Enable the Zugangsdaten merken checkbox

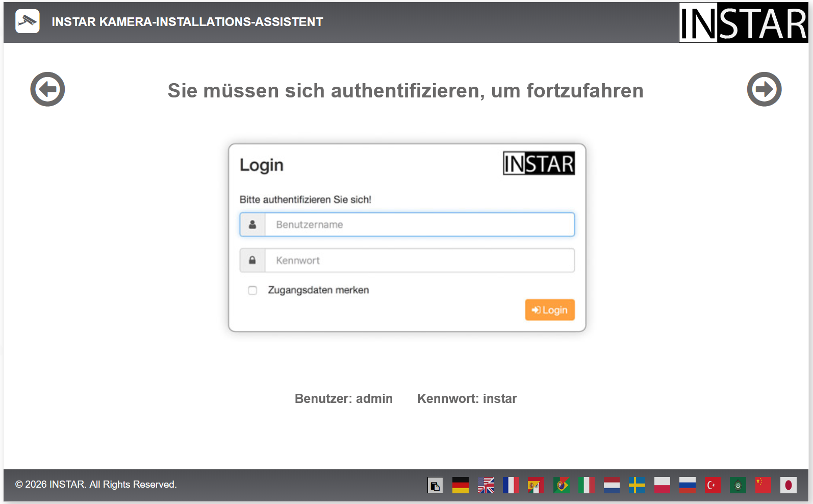tap(252, 290)
